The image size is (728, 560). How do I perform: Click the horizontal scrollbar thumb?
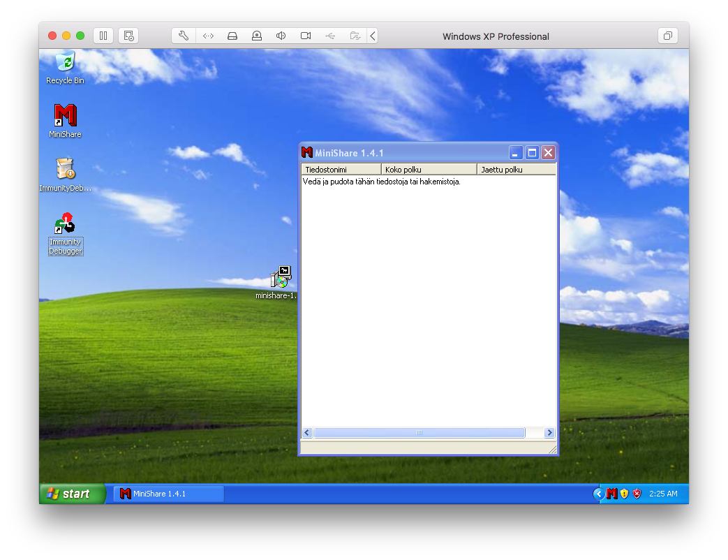pyautogui.click(x=419, y=432)
